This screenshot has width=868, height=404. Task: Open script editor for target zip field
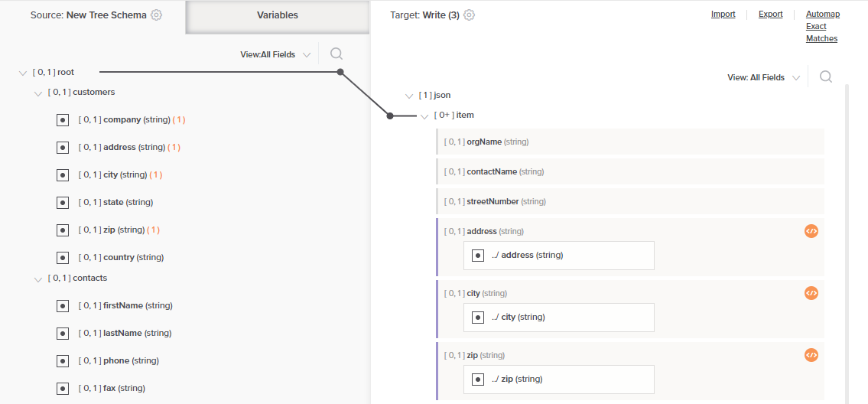(x=811, y=355)
